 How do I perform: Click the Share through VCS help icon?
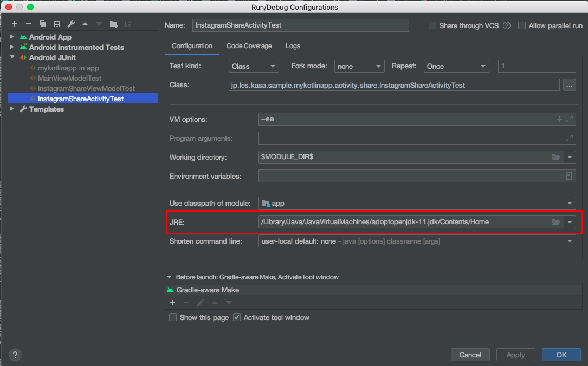tap(507, 25)
